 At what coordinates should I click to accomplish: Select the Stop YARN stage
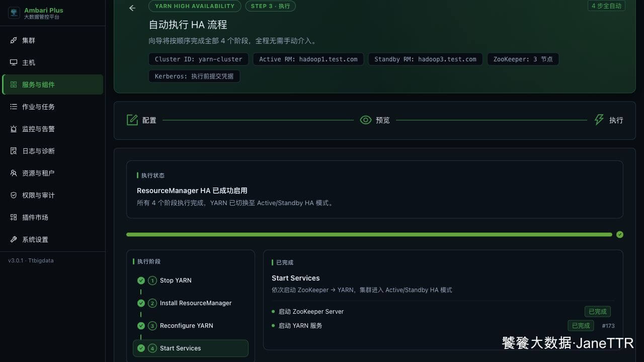191,281
